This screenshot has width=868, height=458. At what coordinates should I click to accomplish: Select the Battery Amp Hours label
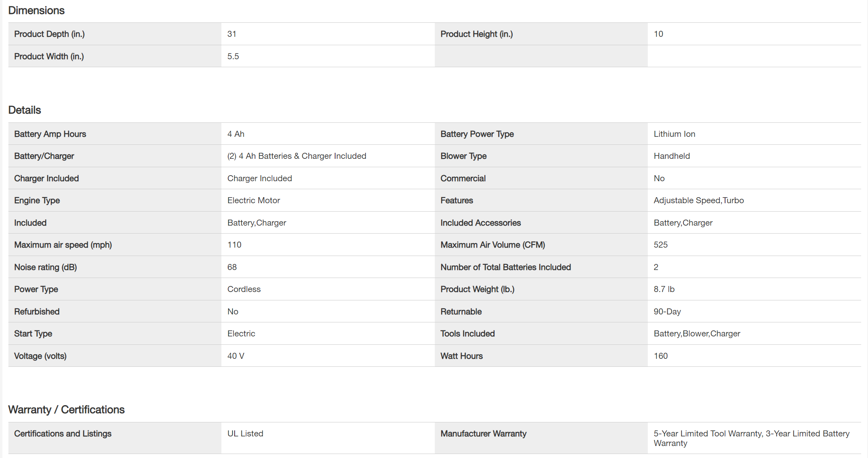(x=50, y=134)
